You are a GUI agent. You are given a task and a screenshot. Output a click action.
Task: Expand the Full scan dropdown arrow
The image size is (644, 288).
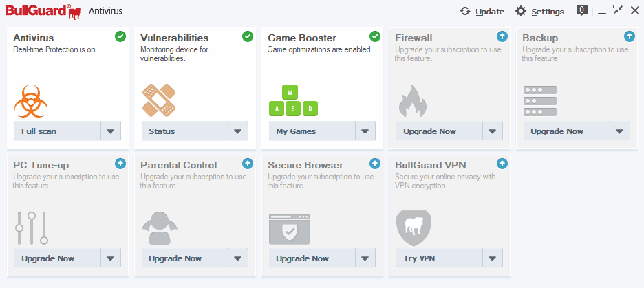point(111,131)
